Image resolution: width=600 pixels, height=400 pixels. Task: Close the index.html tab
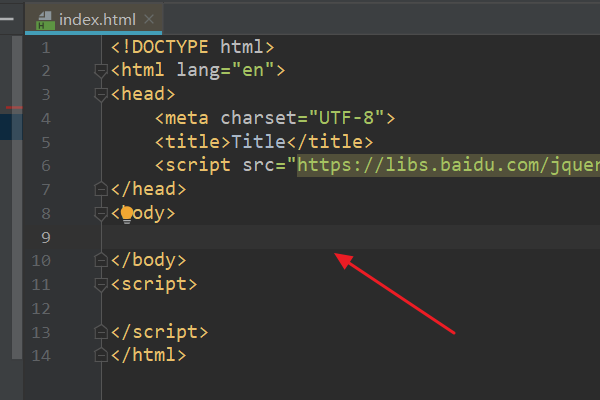tap(149, 19)
